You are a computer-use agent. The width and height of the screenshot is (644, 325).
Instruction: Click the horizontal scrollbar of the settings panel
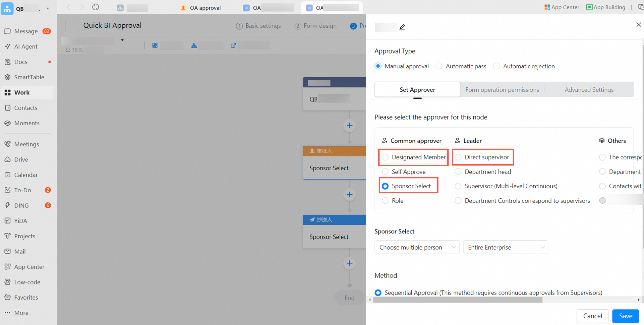[x=458, y=300]
